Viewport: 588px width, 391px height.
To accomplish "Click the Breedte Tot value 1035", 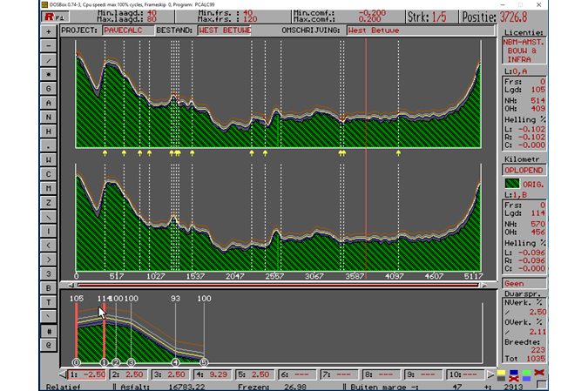I will pos(536,359).
